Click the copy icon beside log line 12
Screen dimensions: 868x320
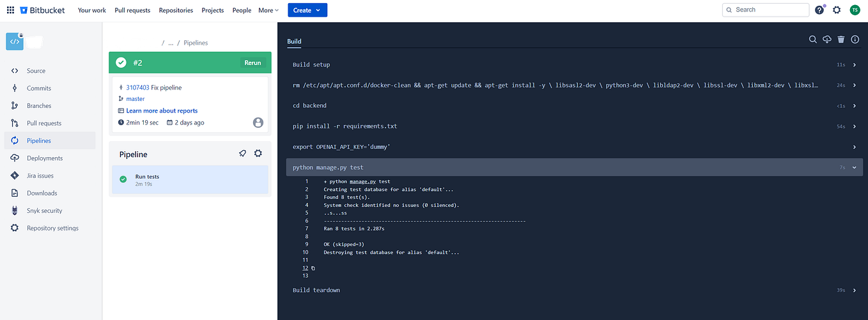[313, 268]
